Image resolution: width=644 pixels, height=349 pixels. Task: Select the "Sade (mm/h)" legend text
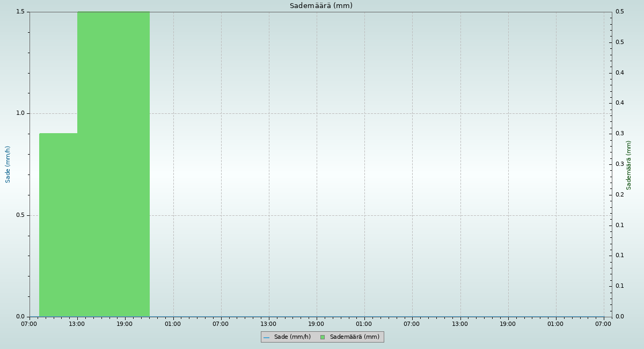(292, 337)
